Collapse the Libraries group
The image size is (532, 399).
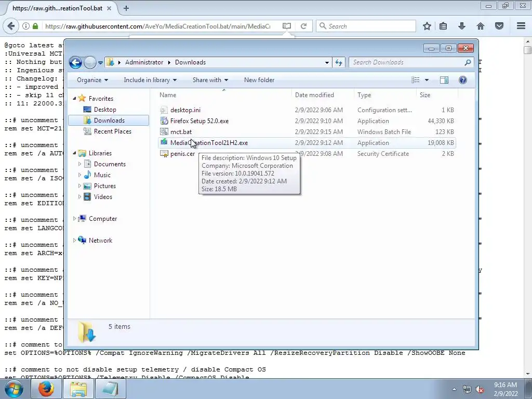(x=75, y=153)
